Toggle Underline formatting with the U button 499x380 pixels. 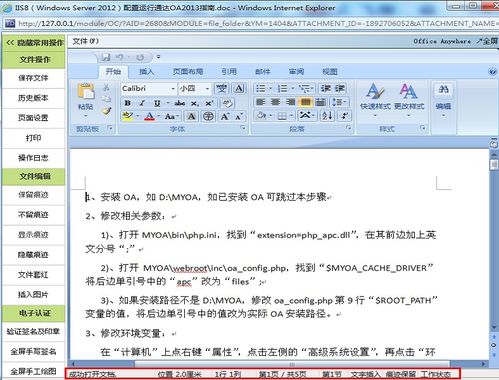tap(157, 103)
